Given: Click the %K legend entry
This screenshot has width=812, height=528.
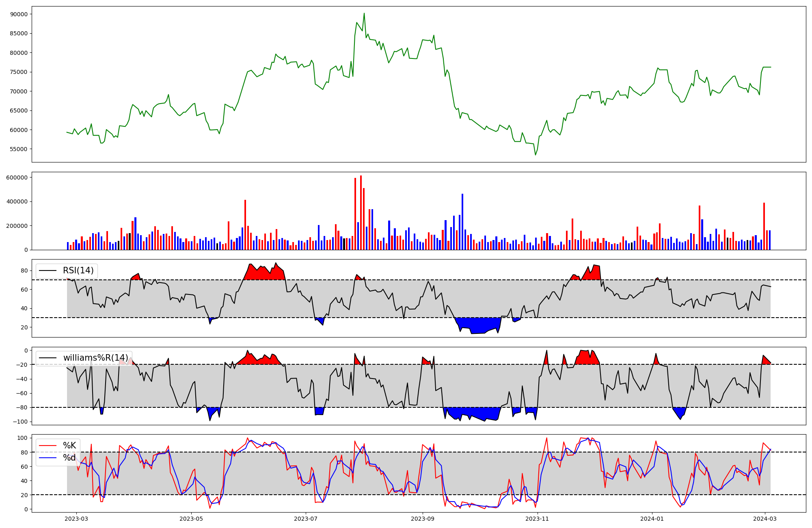Looking at the screenshot, I should coord(69,446).
